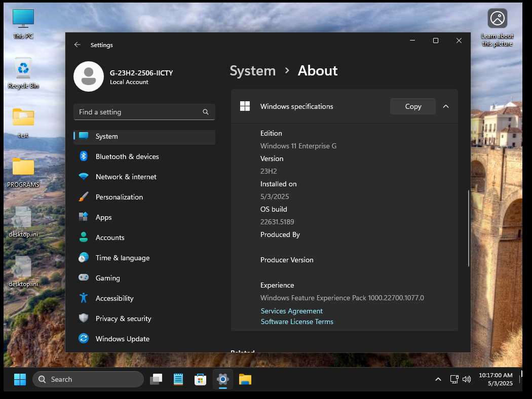Open the Software License Terms link
Screen dimensions: 532x399
[297, 322]
